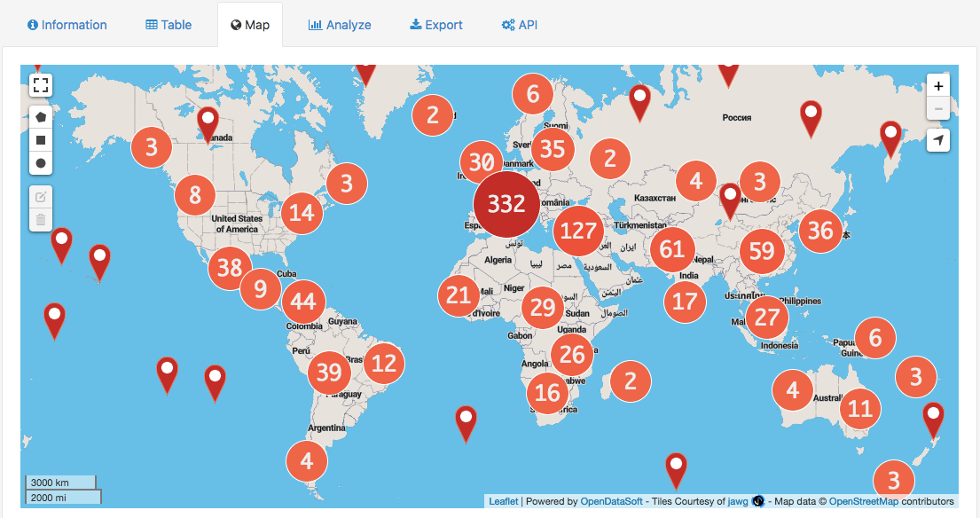The height and width of the screenshot is (518, 980).
Task: Zoom in on the map
Action: pyautogui.click(x=938, y=86)
